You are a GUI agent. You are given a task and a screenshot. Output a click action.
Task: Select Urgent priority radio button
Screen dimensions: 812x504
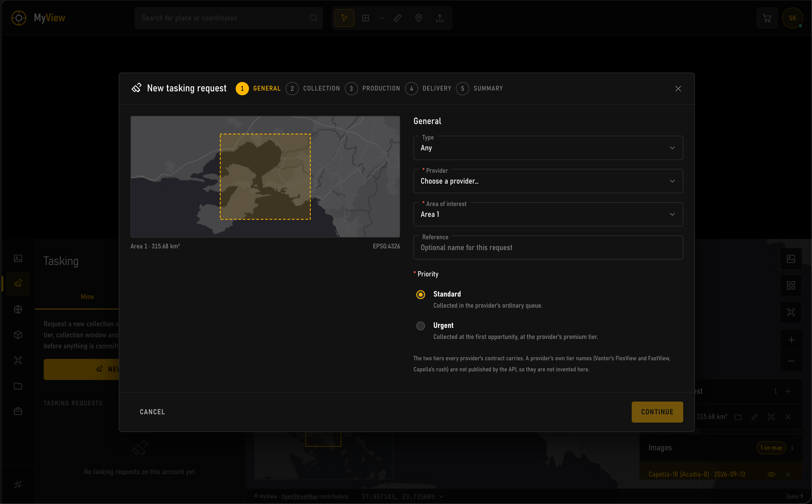tap(421, 326)
